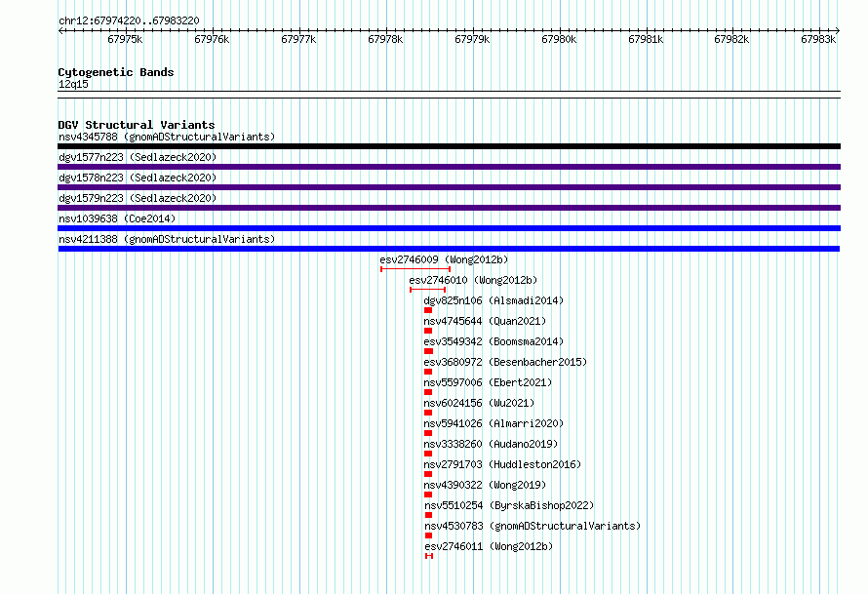Select red block under nsv5510254
868x594 pixels.
pos(428,515)
